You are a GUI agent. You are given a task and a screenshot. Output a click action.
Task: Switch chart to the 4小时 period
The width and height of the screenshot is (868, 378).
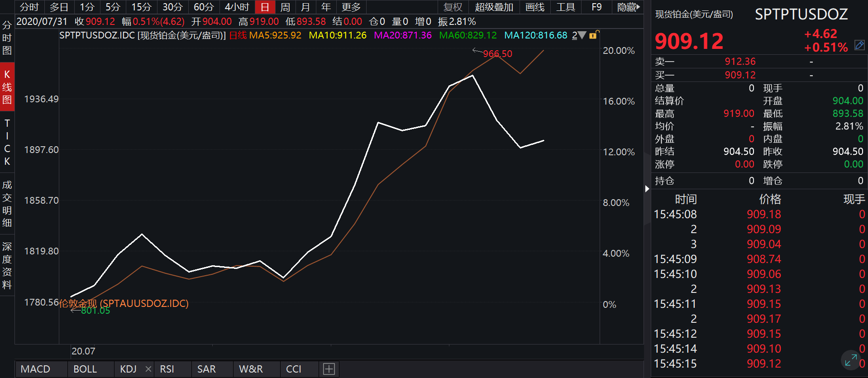click(x=237, y=7)
